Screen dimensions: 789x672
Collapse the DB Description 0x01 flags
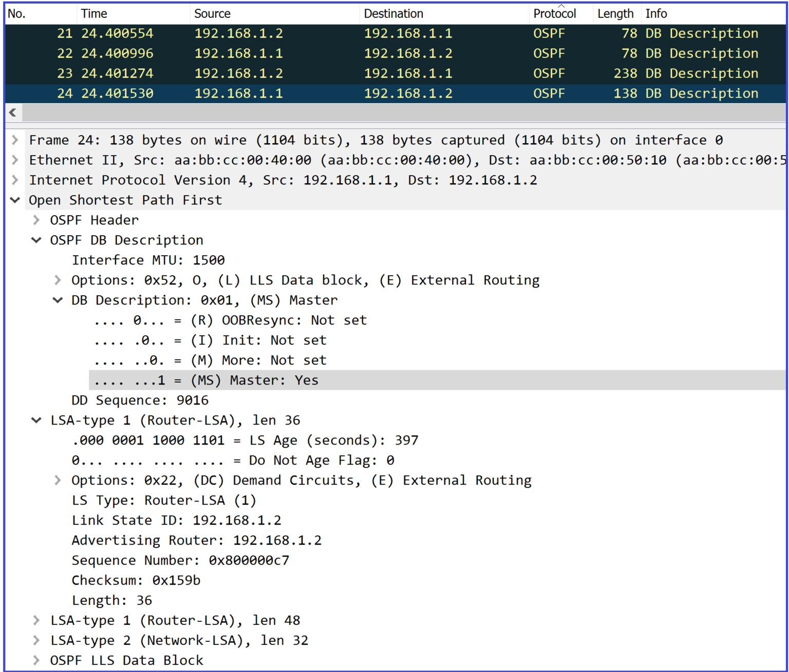(57, 300)
